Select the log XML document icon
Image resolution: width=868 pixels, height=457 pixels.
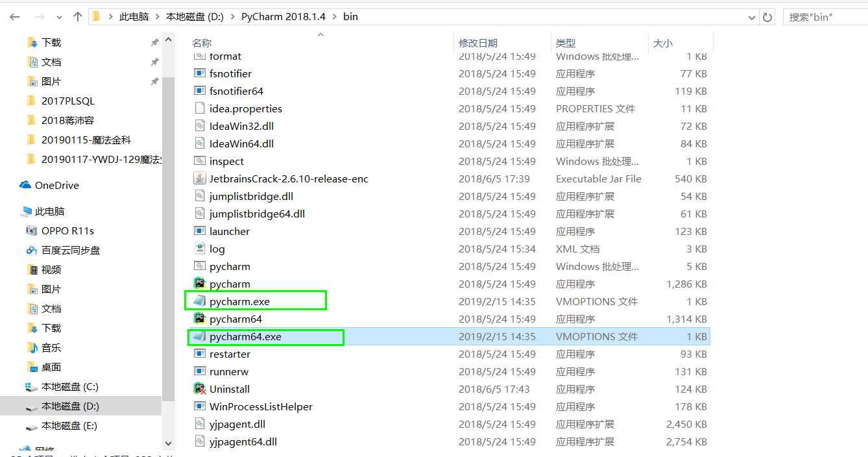200,249
